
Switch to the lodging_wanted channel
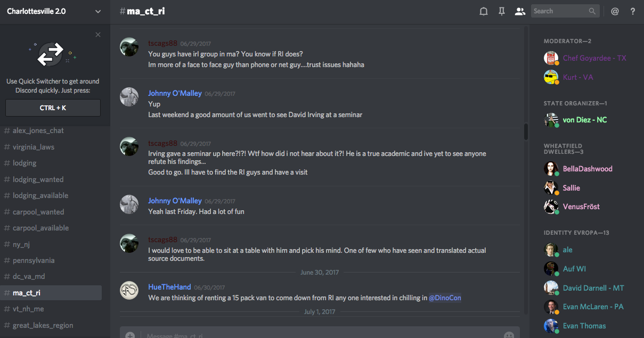(x=38, y=179)
